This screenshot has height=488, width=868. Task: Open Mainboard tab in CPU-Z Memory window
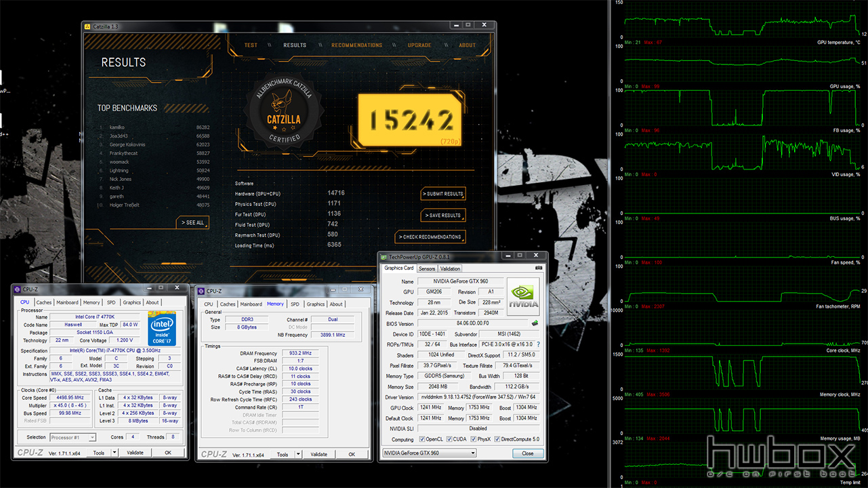(251, 304)
